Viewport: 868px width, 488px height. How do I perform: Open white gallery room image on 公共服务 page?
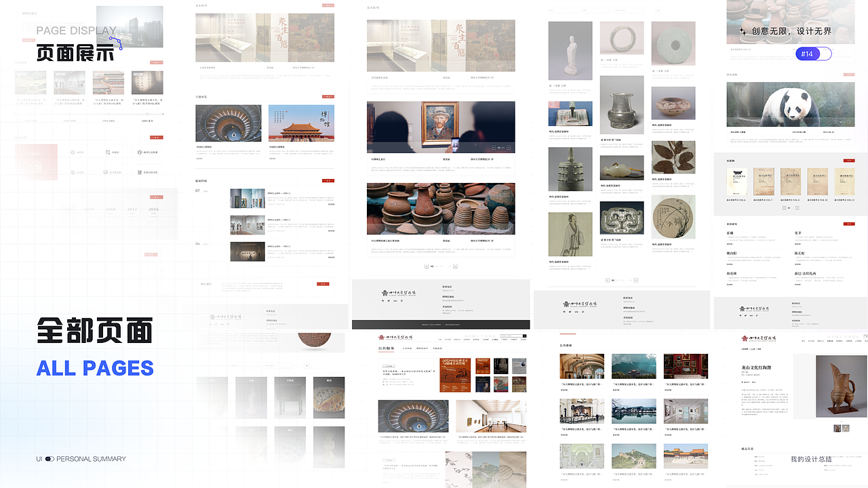(491, 416)
